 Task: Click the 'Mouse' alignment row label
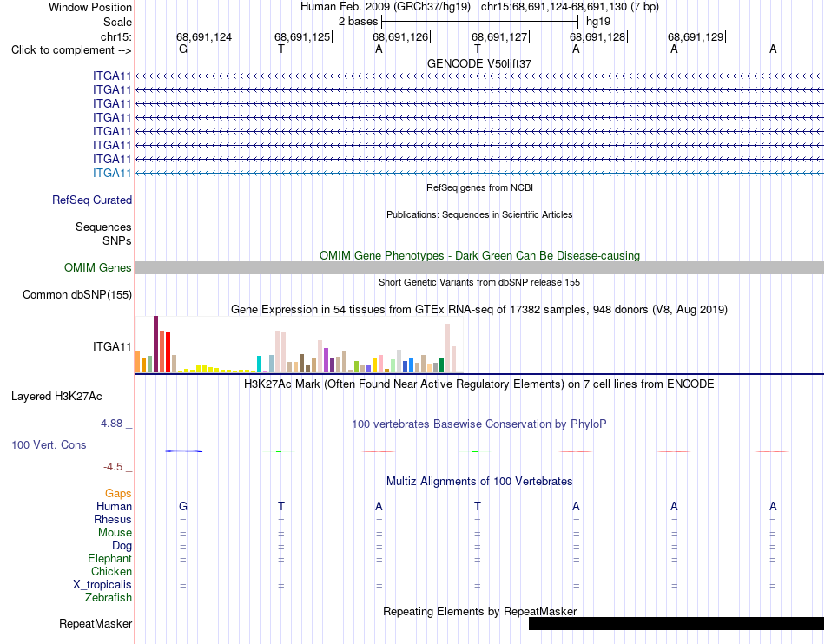pyautogui.click(x=115, y=533)
